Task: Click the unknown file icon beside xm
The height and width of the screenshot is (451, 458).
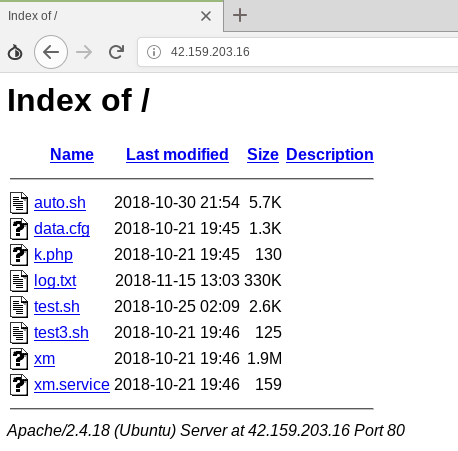Action: pyautogui.click(x=19, y=359)
